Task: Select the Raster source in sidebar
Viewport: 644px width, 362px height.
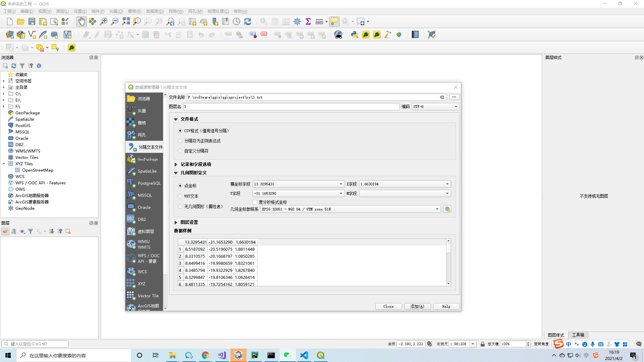Action: [x=144, y=123]
